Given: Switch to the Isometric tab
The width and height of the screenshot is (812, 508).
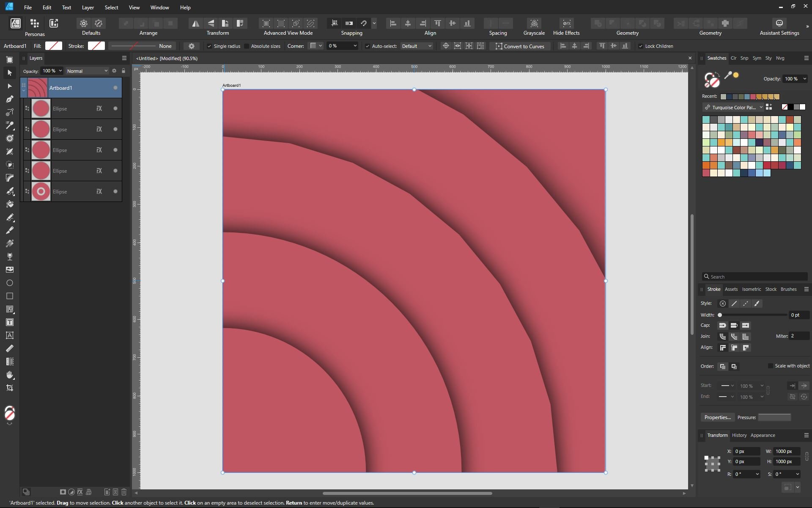Looking at the screenshot, I should (x=751, y=289).
